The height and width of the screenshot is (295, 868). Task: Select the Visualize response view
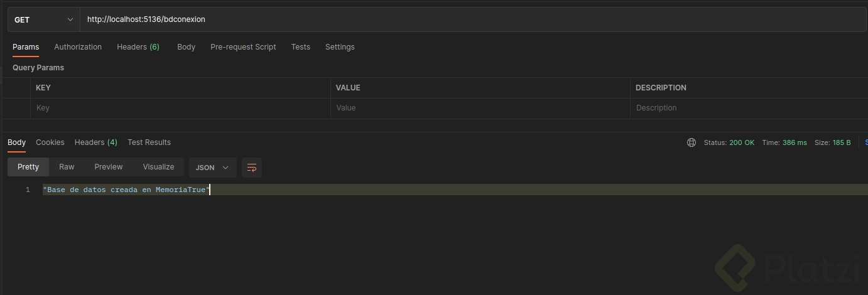[x=158, y=167]
